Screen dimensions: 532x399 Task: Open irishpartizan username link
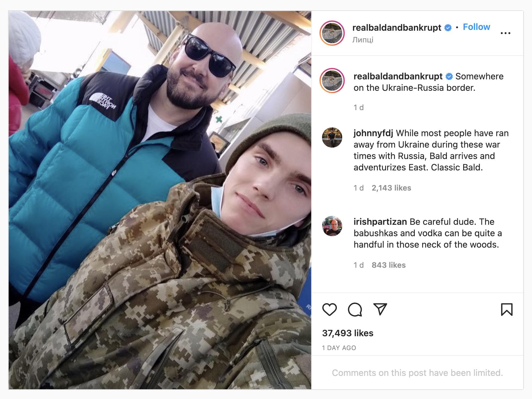point(380,222)
